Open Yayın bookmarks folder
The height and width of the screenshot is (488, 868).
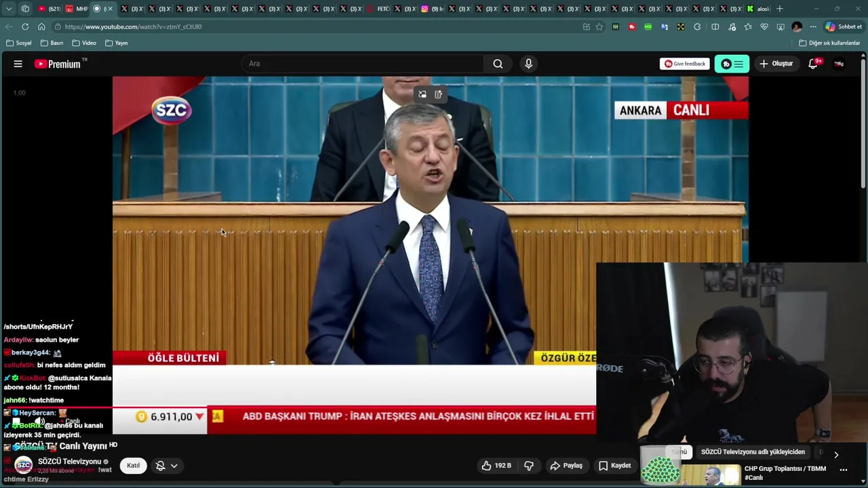pyautogui.click(x=117, y=43)
